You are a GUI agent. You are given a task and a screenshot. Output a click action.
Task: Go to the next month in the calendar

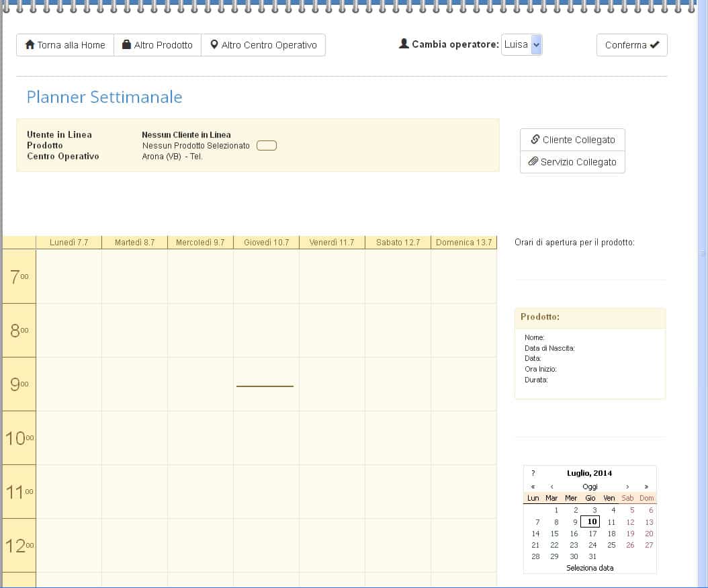pyautogui.click(x=627, y=487)
